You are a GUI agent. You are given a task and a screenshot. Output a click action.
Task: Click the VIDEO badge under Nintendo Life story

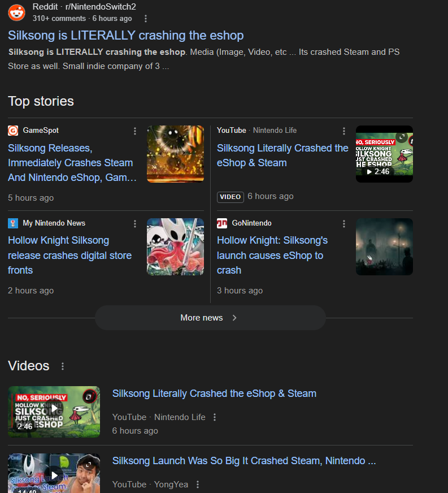[x=230, y=197]
